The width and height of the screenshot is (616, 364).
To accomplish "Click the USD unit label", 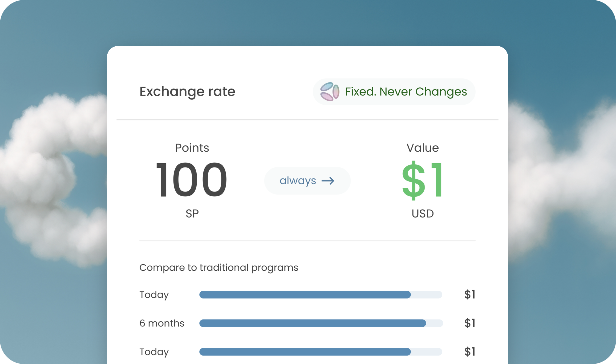I will 422,213.
